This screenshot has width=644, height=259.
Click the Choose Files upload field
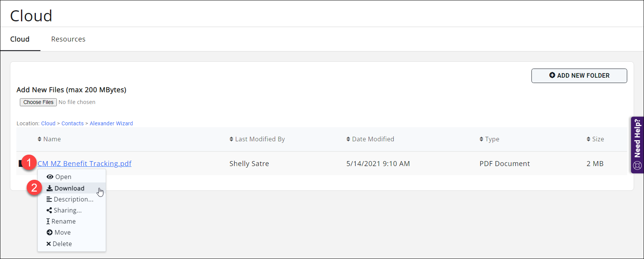coord(38,102)
